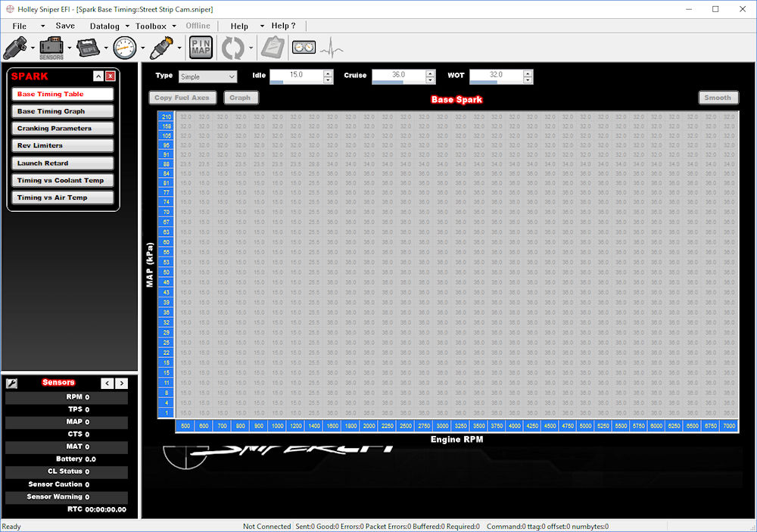Decrease the Idle timing with down arrow

click(329, 80)
